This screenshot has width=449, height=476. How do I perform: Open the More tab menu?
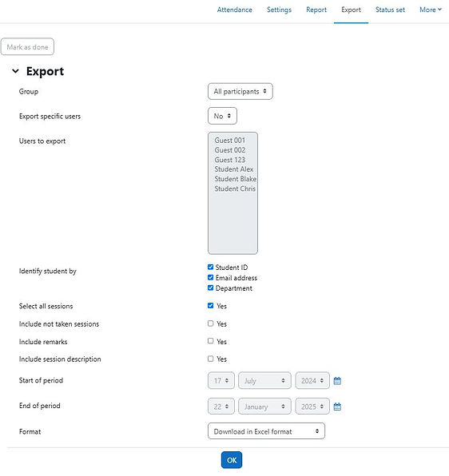(x=431, y=10)
